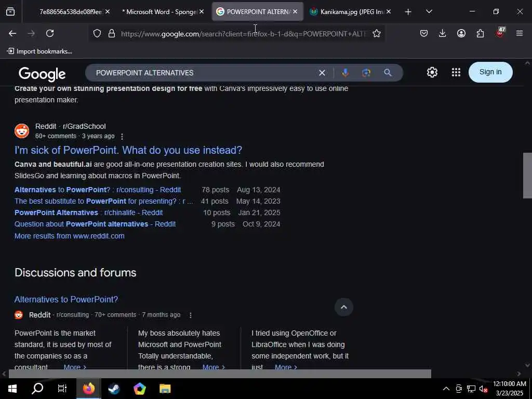The height and width of the screenshot is (399, 532).
Task: Open Windows taskbar search
Action: click(37, 389)
